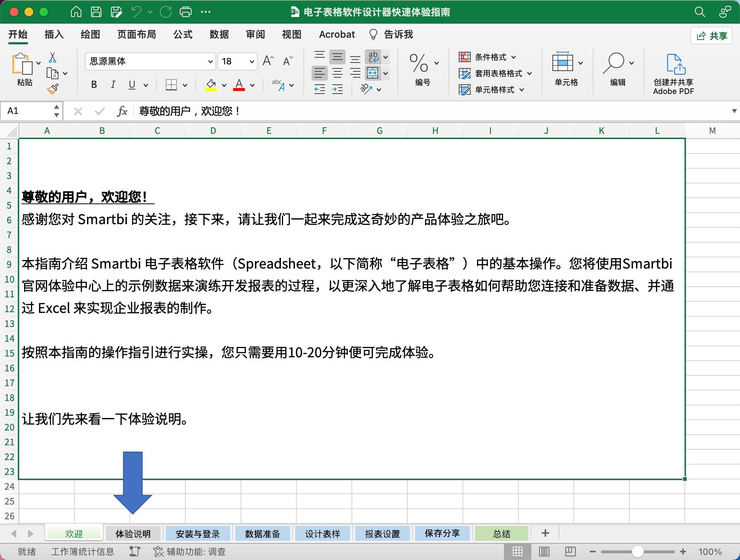Open the font name 思源黑体 dropdown
Viewport: 740px width, 560px height.
click(210, 61)
